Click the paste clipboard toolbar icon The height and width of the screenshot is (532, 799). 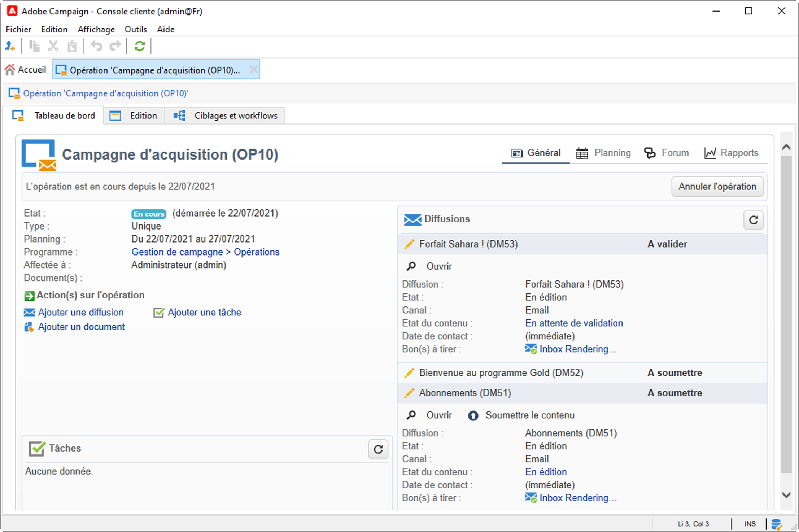coord(72,46)
